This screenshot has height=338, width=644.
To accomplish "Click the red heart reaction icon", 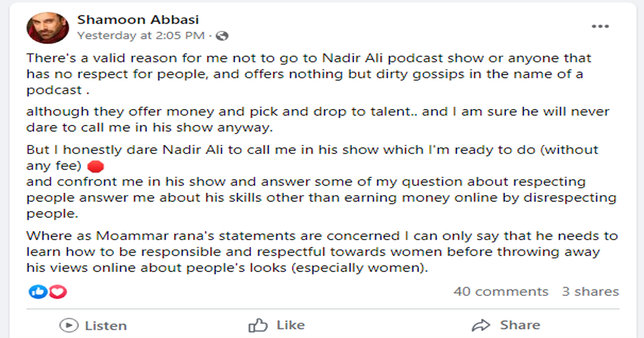I will coord(57,292).
